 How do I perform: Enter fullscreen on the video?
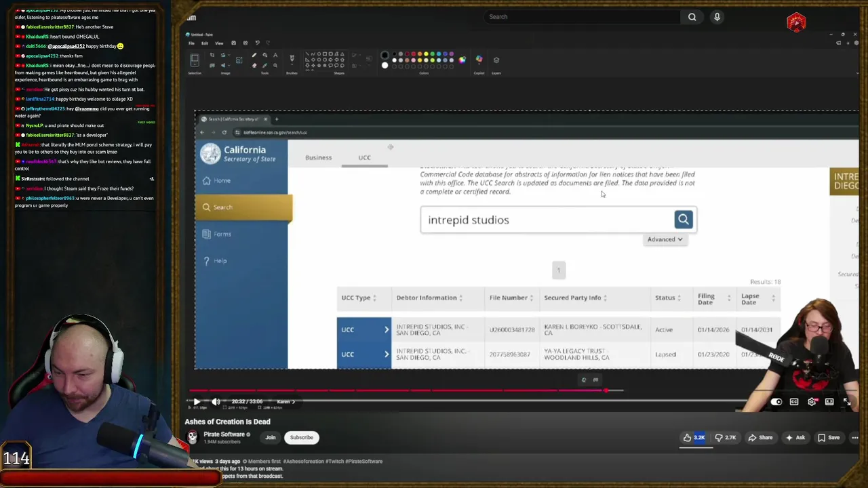[847, 402]
